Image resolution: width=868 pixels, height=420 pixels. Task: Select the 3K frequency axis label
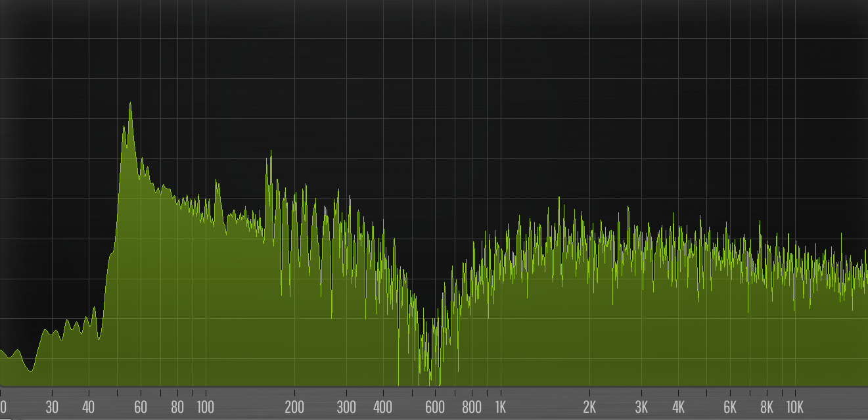click(641, 407)
